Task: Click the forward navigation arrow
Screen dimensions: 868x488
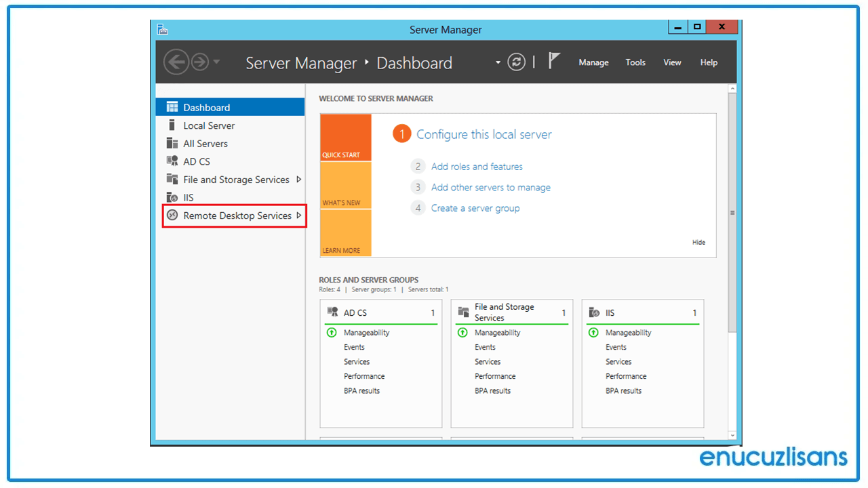Action: click(199, 62)
